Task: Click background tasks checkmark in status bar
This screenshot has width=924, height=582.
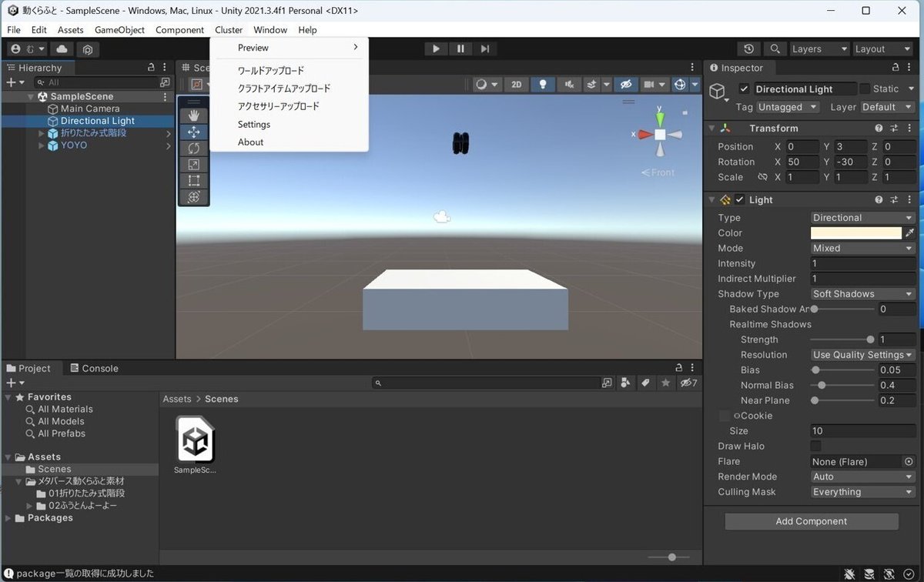Action: point(909,574)
